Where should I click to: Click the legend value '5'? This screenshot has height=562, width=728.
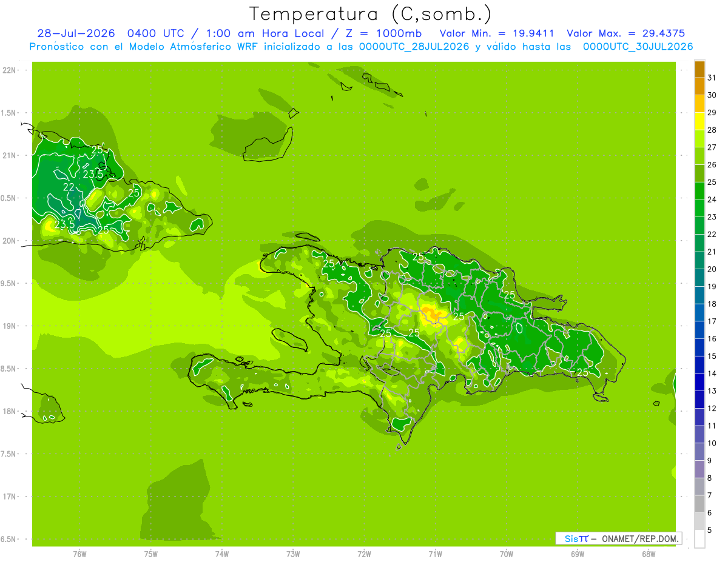(x=709, y=530)
